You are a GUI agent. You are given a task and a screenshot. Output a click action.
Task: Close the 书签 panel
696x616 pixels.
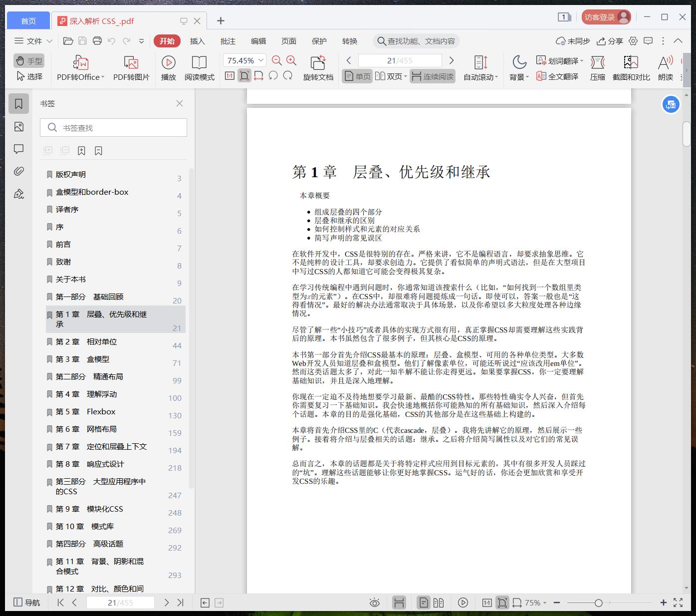point(180,103)
